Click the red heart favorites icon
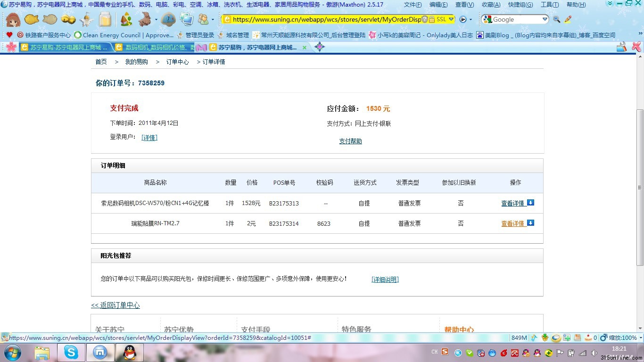The height and width of the screenshot is (362, 644). point(9,35)
